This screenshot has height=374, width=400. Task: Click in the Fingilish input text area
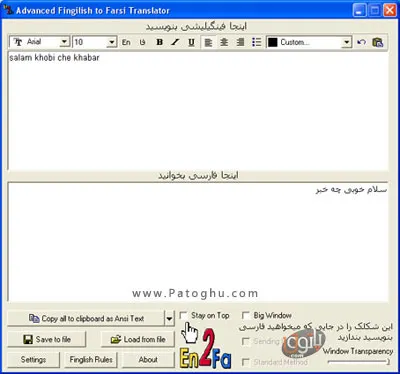(x=198, y=110)
